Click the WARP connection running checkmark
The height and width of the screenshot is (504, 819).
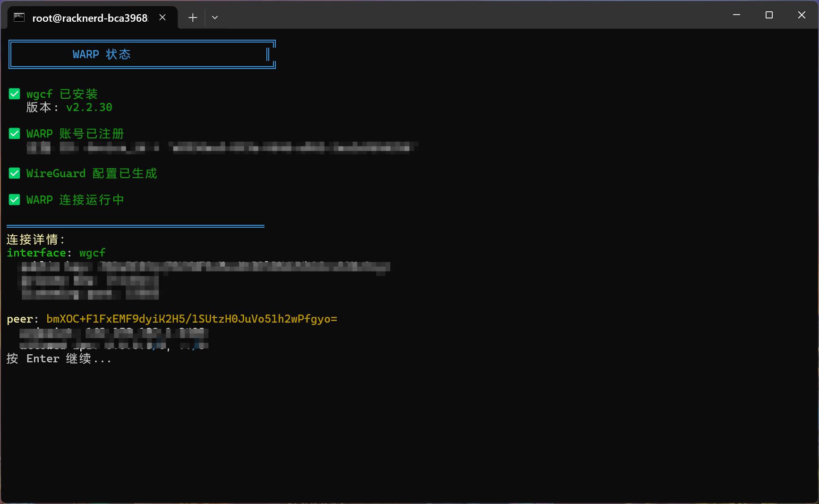coord(15,200)
